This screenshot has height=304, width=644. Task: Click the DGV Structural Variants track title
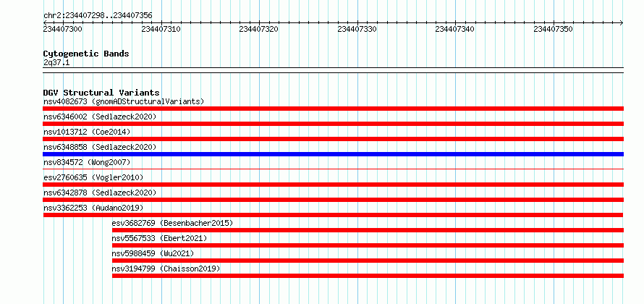click(x=101, y=93)
